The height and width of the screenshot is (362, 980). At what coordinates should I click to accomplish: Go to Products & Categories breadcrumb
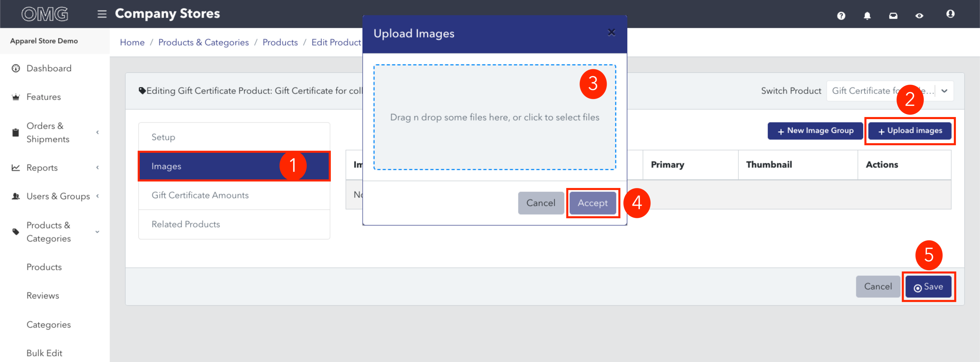pyautogui.click(x=203, y=42)
